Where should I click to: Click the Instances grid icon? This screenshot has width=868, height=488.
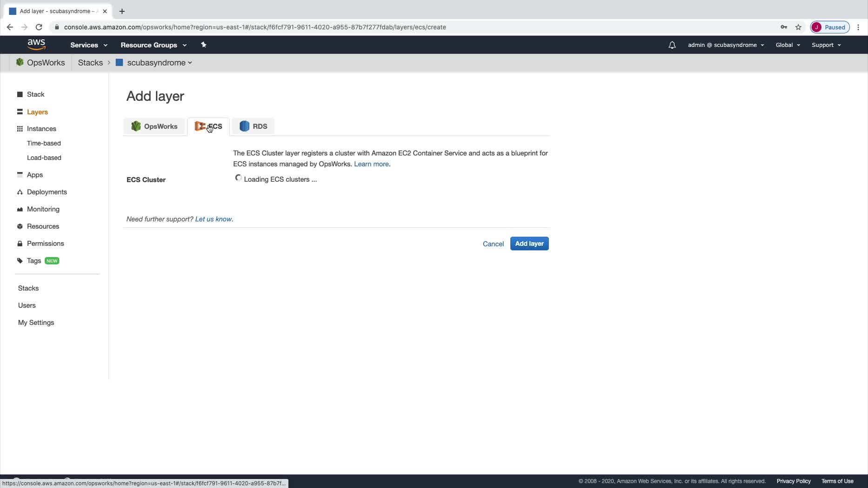point(20,129)
